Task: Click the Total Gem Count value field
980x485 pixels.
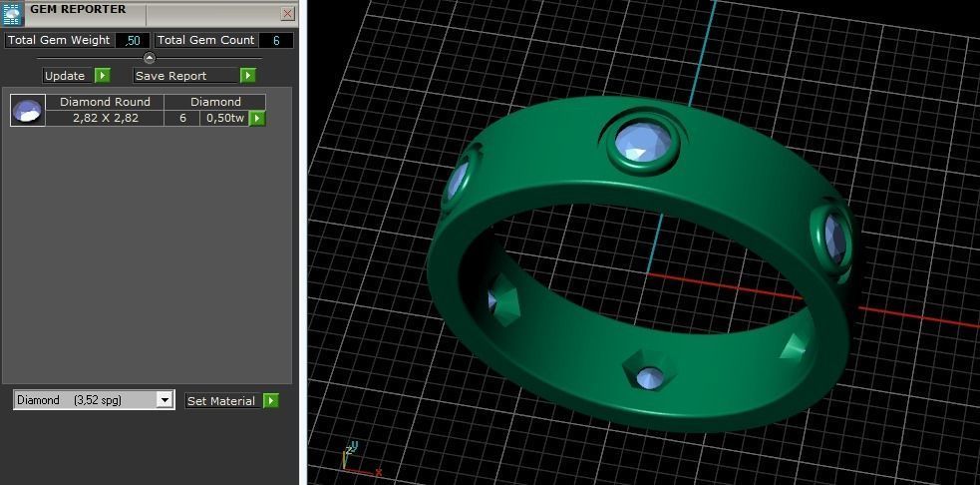Action: (x=275, y=41)
